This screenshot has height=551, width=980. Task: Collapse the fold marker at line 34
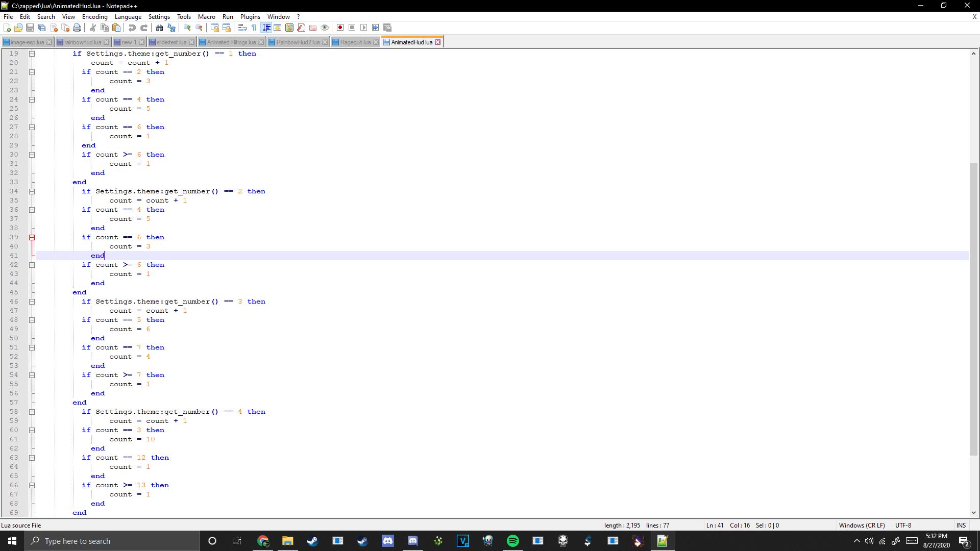point(32,191)
